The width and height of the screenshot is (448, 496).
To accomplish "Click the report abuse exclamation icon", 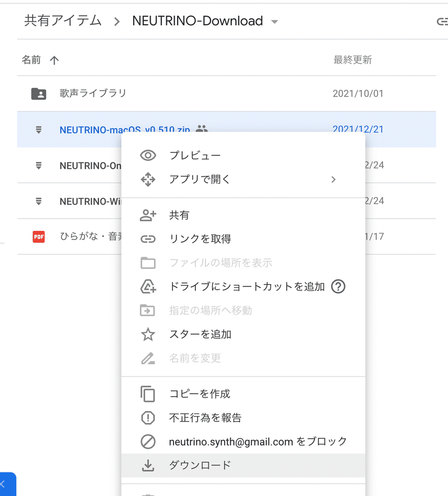I will 148,418.
